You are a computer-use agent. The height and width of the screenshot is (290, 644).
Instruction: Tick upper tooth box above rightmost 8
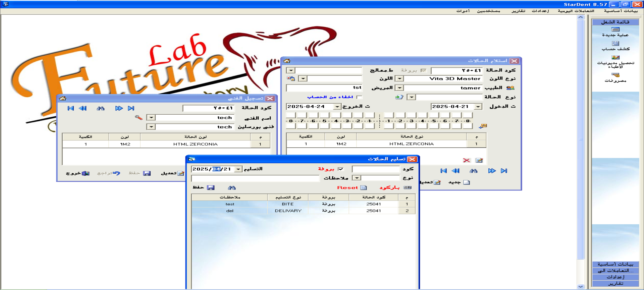[x=468, y=115]
